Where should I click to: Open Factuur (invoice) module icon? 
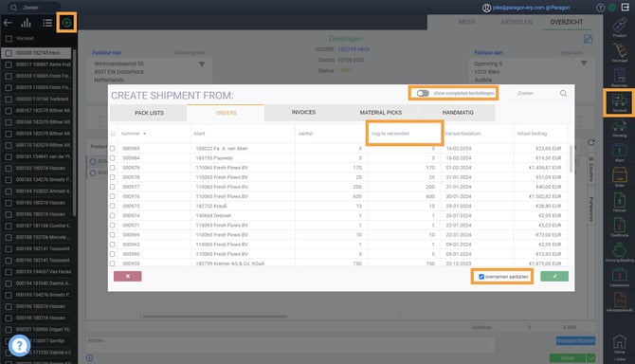point(619,202)
